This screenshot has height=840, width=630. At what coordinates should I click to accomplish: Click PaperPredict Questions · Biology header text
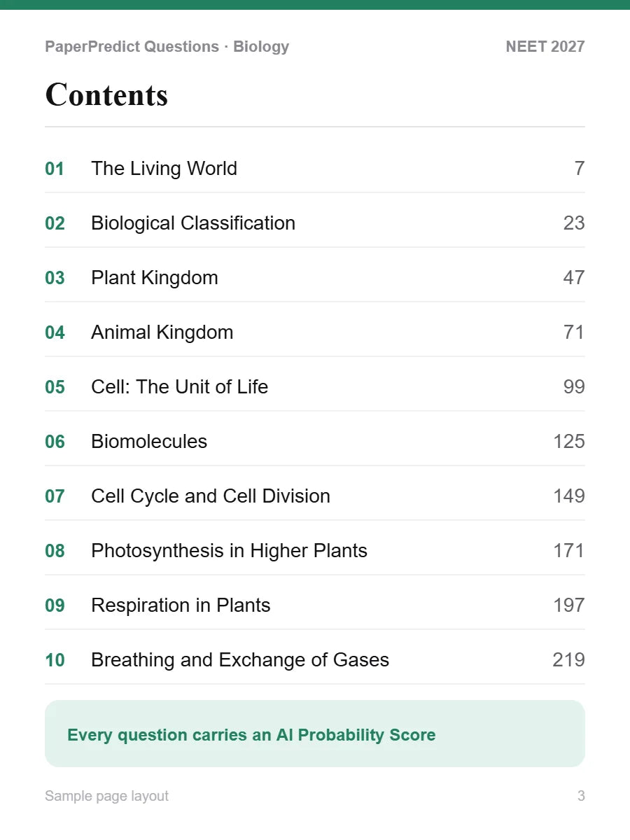click(167, 47)
